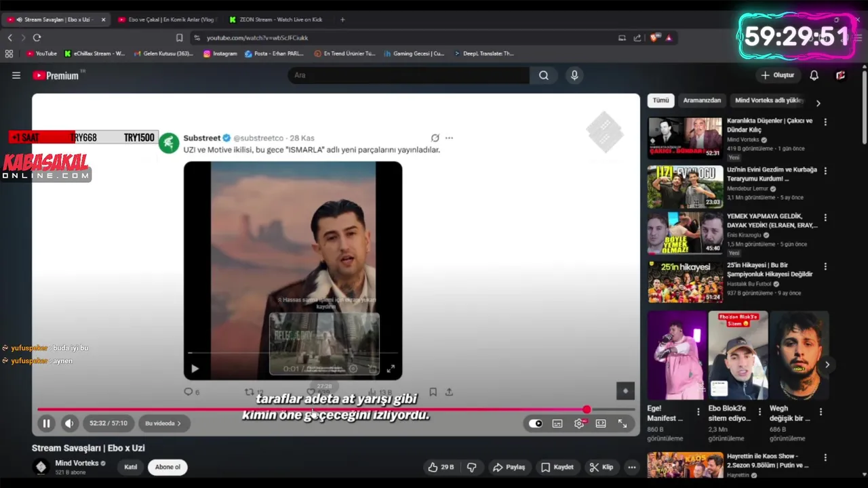
Task: Click the channel watermark in the player corner
Action: pyautogui.click(x=625, y=390)
